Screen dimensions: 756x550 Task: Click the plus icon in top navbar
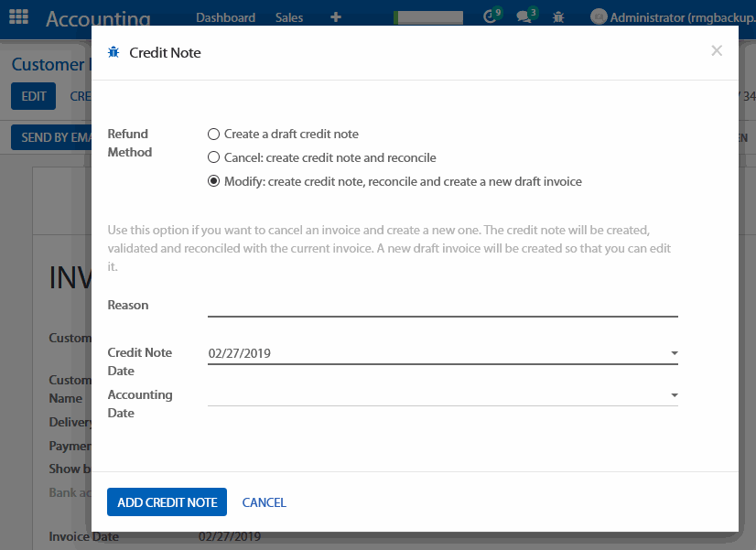335,17
